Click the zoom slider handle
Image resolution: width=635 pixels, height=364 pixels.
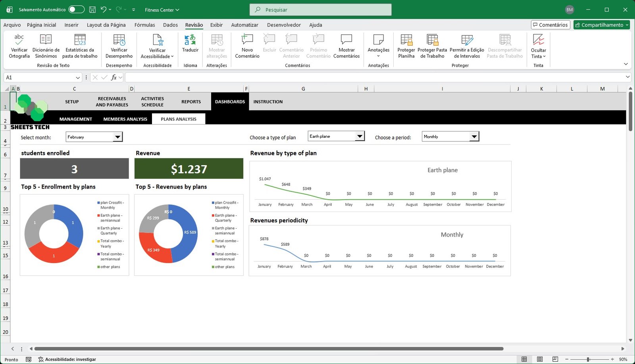tap(588, 359)
